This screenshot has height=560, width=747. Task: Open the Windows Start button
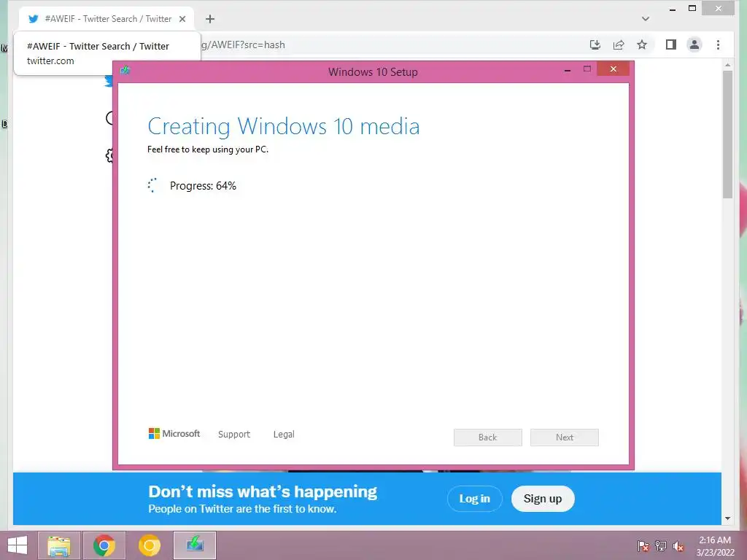pos(18,545)
